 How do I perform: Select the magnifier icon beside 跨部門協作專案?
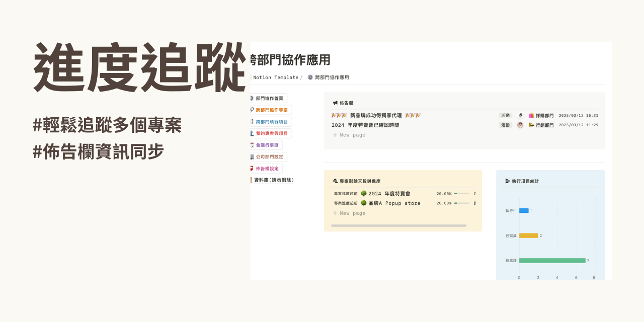pos(252,109)
